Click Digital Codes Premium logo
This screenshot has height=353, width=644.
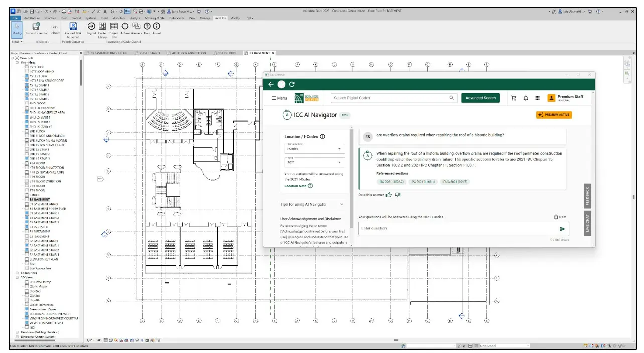[x=307, y=98]
